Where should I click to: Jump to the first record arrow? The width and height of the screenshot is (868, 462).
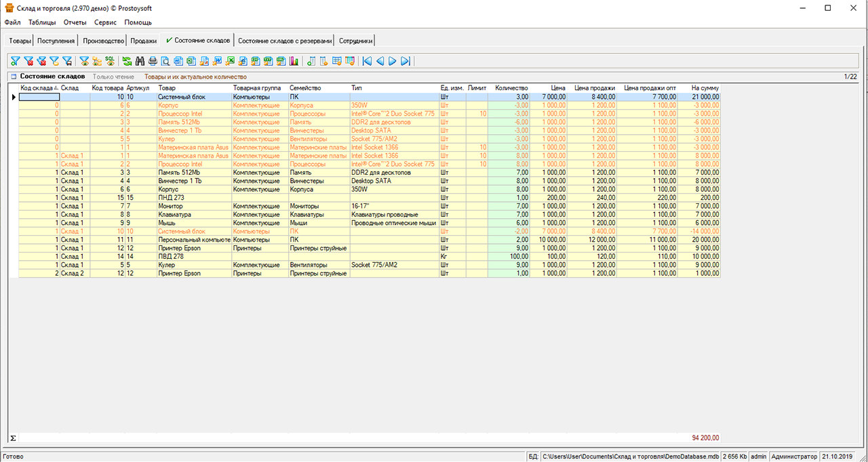click(x=367, y=61)
